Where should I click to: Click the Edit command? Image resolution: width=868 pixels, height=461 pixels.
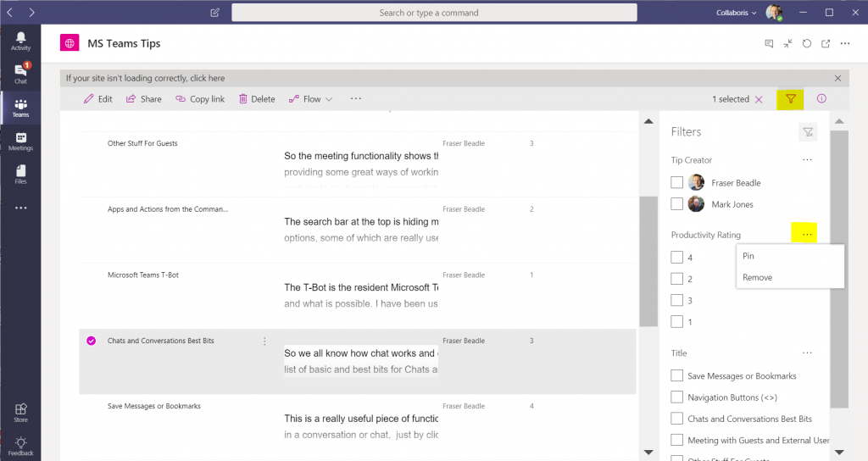pyautogui.click(x=98, y=99)
